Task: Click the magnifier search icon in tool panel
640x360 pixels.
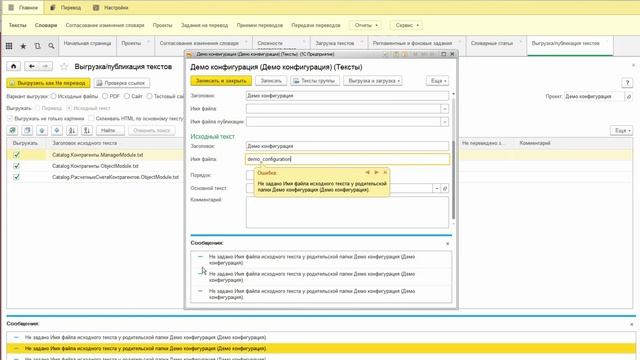Action: [51, 46]
